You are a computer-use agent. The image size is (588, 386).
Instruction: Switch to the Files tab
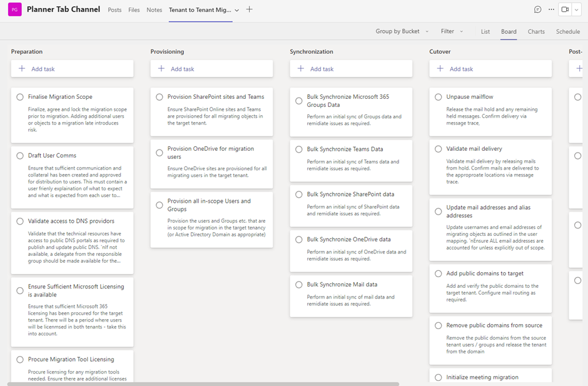click(x=134, y=10)
